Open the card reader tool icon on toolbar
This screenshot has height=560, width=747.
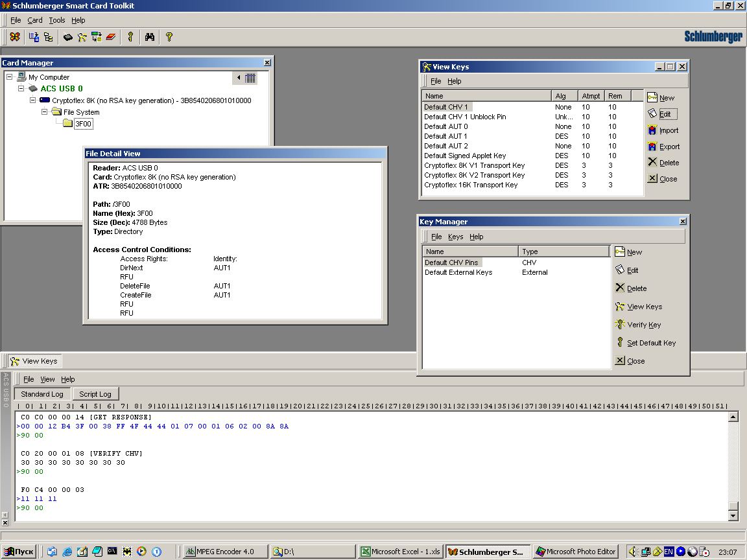[x=68, y=37]
